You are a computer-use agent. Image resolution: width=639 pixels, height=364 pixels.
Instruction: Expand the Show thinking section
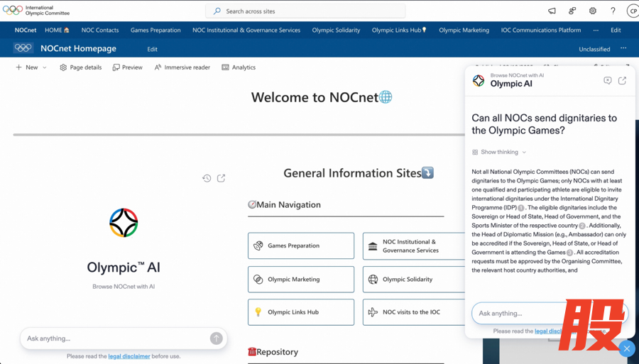coord(500,152)
